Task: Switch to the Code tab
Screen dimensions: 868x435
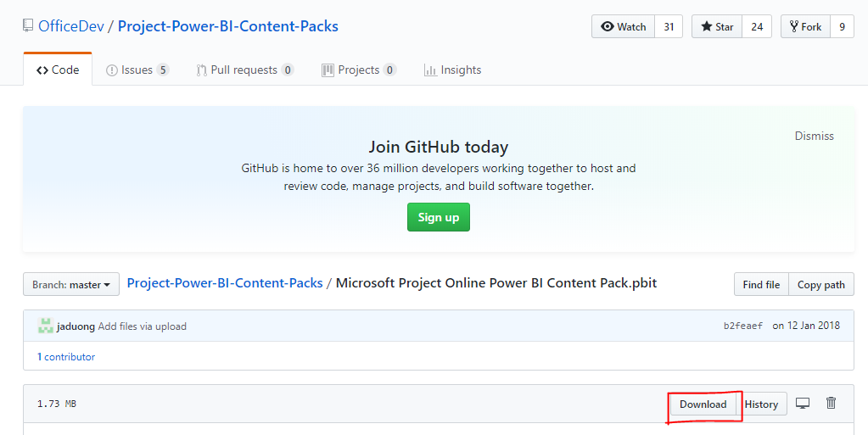Action: (58, 70)
